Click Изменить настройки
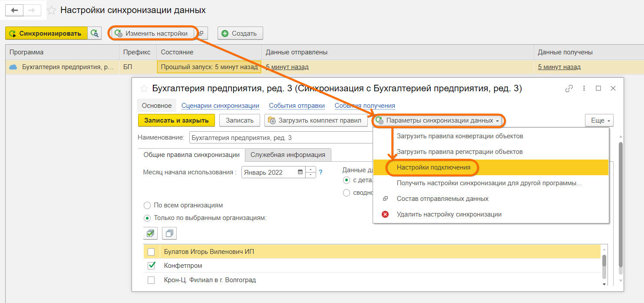The height and width of the screenshot is (303, 644). pos(152,33)
